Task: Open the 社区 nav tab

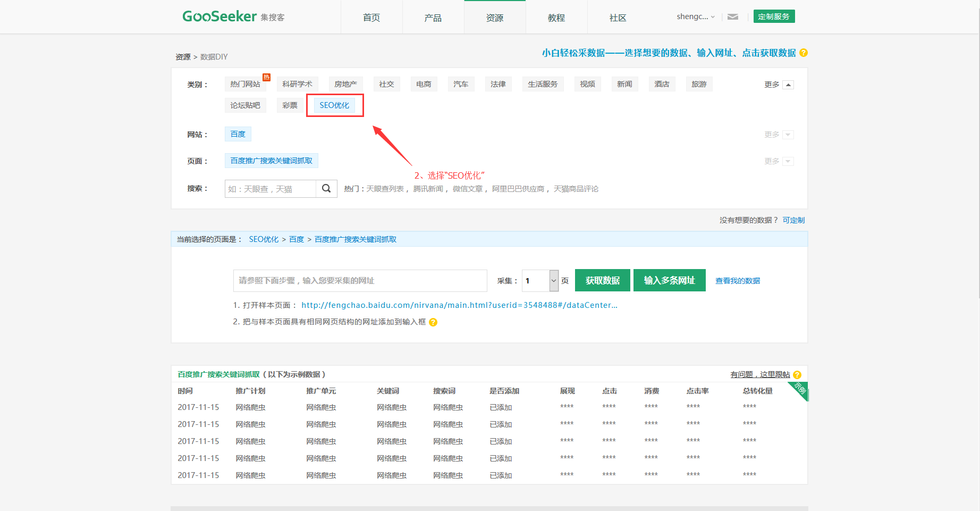Action: (x=618, y=18)
